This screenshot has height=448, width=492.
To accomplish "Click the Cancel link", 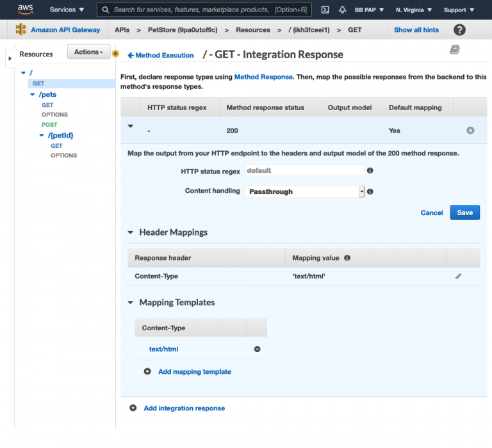I will pyautogui.click(x=431, y=212).
